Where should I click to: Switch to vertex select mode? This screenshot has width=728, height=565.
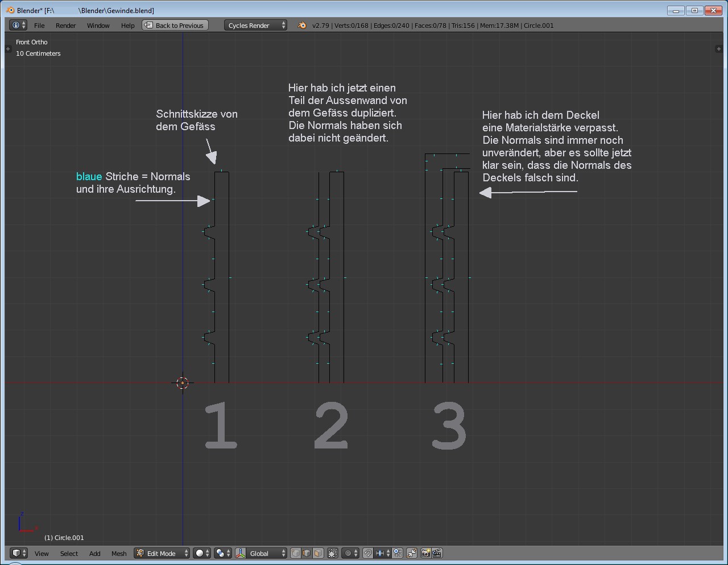(x=296, y=553)
